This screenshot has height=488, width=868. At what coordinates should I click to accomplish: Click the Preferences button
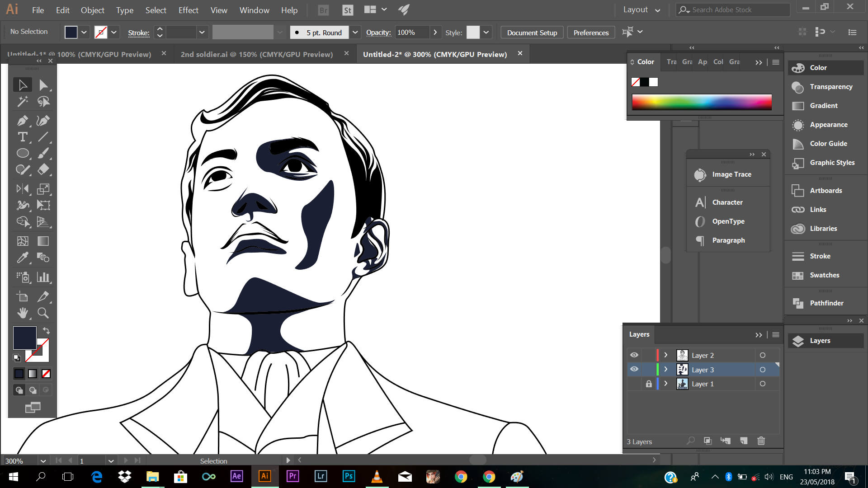click(x=591, y=33)
